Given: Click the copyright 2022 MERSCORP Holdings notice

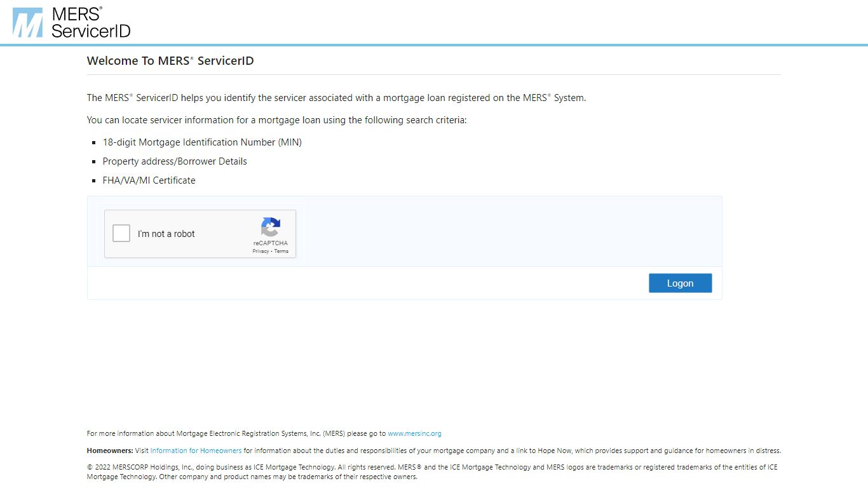Looking at the screenshot, I should (432, 471).
